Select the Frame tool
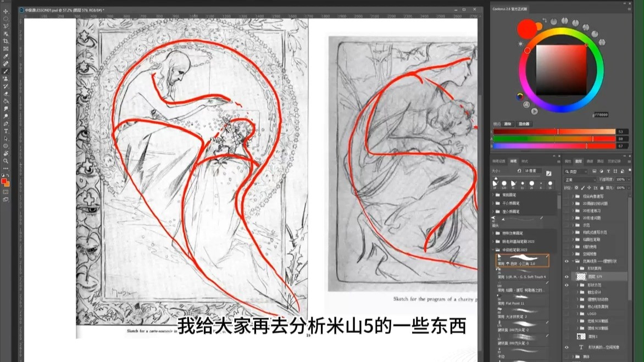Viewport: 644px width, 362px height. 5,49
